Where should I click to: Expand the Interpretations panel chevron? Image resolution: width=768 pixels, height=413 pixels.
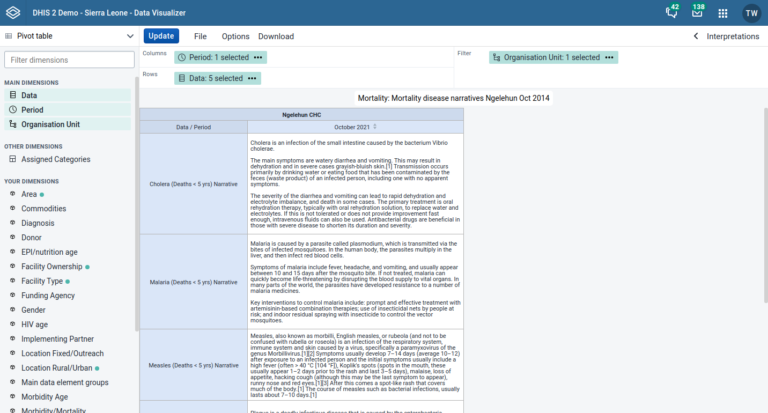[x=696, y=36]
